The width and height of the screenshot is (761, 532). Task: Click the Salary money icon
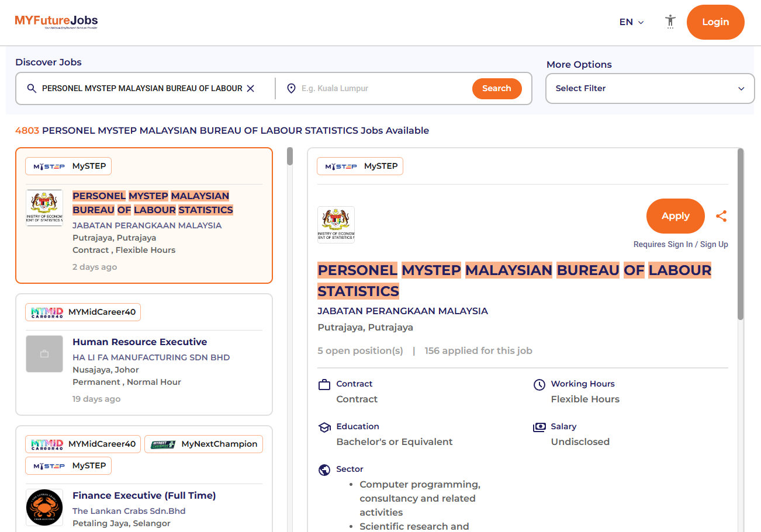point(539,427)
